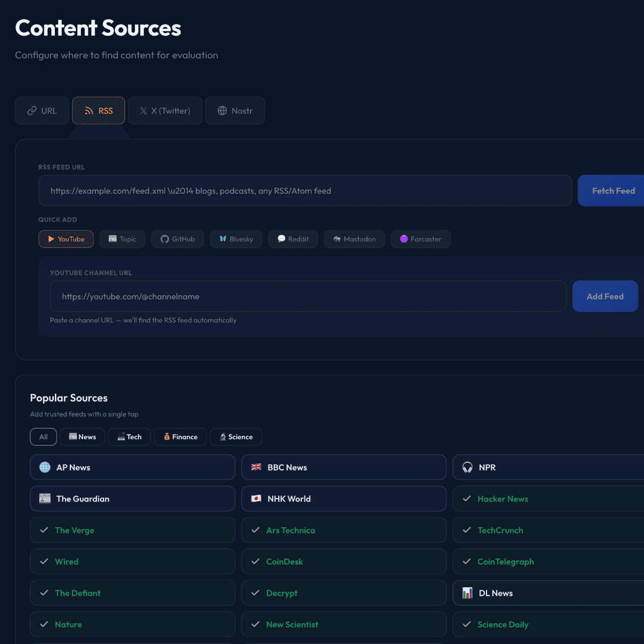The height and width of the screenshot is (644, 644).
Task: Toggle the CoinTelegraph added source
Action: point(548,561)
